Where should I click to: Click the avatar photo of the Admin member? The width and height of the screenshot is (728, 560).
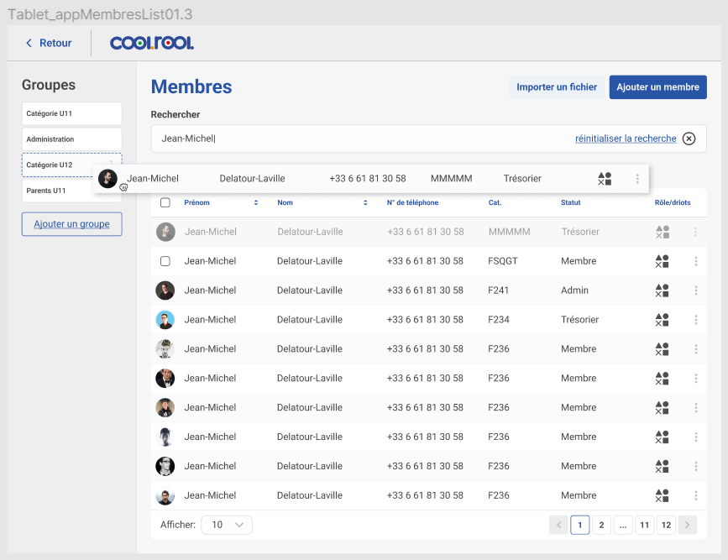pos(165,290)
